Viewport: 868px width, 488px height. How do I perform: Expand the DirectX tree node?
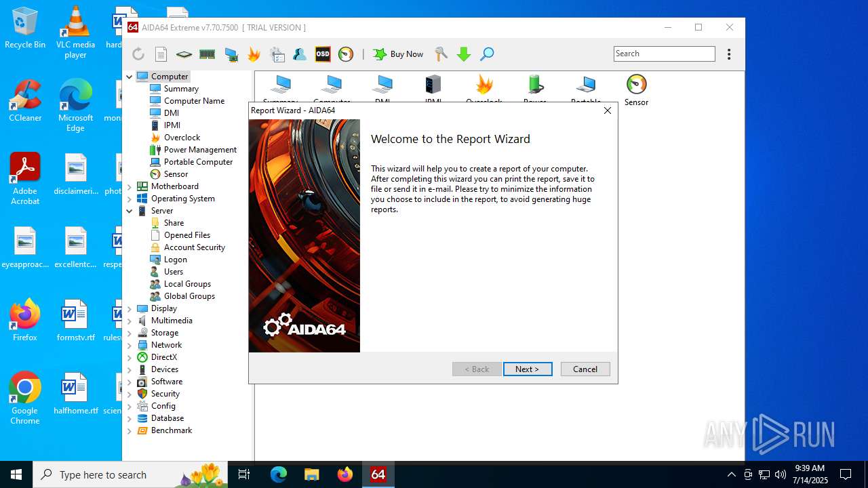pyautogui.click(x=130, y=357)
